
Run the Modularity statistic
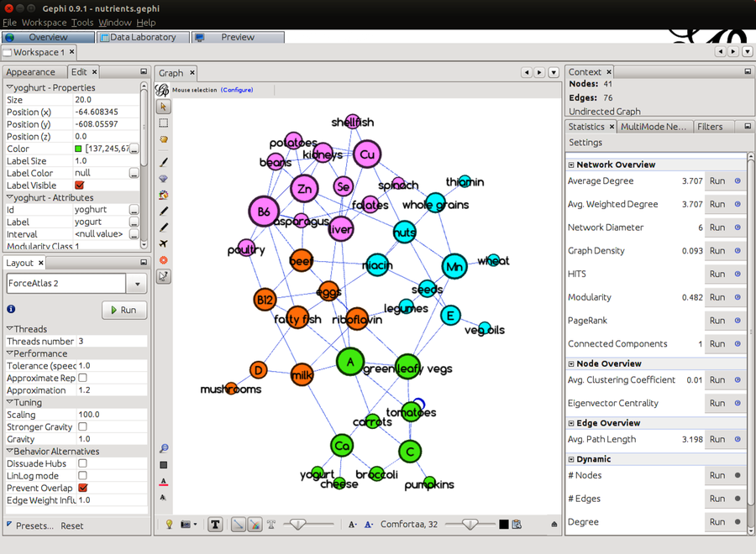pos(718,297)
